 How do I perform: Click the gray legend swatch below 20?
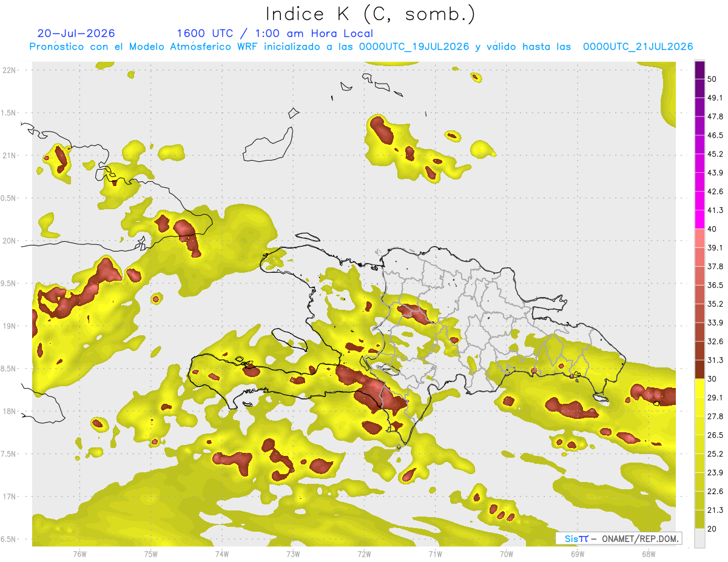(699, 538)
